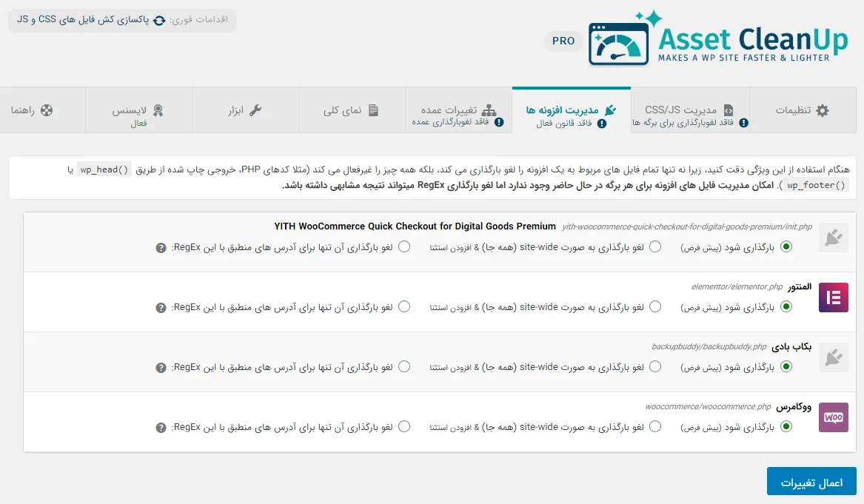Click the sitemap icon in تغییرات عمده tab
This screenshot has height=504, width=864.
[489, 110]
